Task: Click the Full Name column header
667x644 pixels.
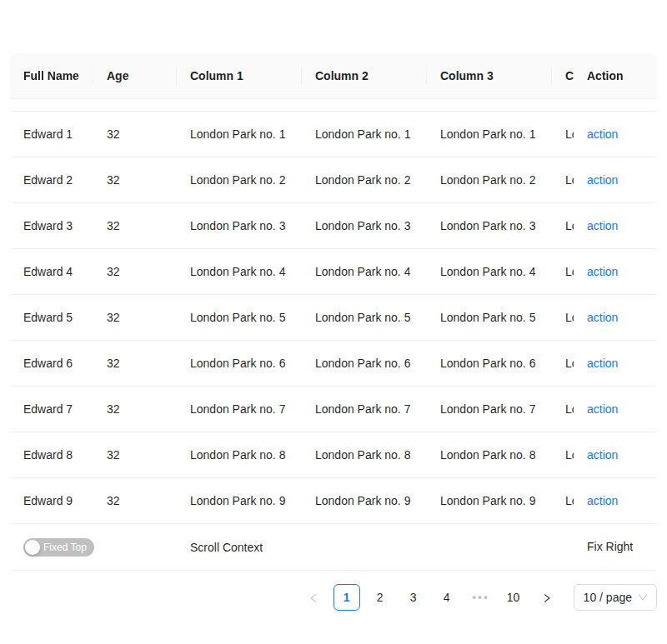Action: point(51,76)
